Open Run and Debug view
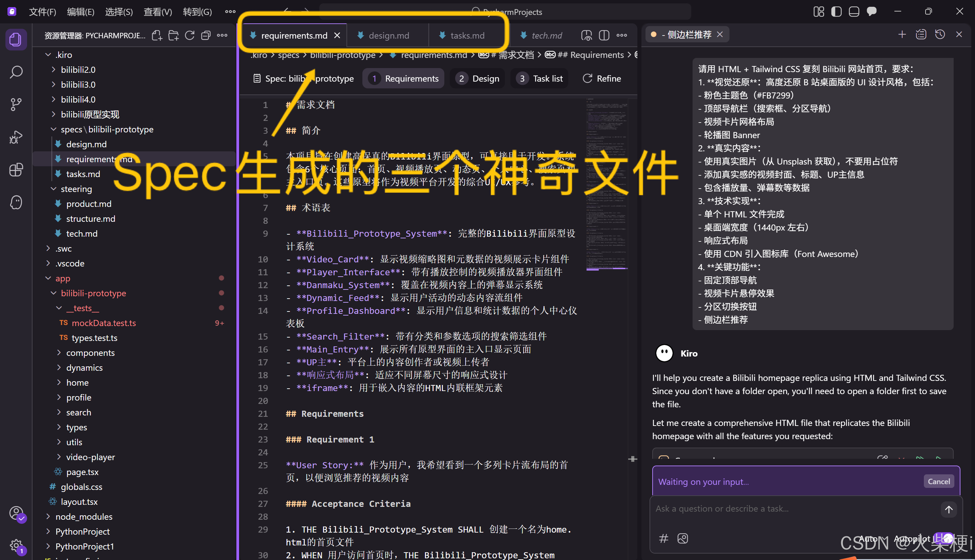This screenshot has width=975, height=560. click(x=16, y=137)
